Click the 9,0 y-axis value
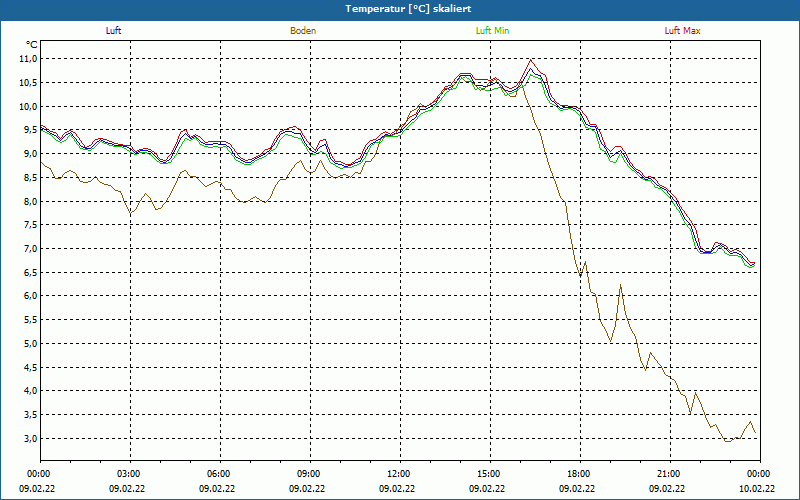The width and height of the screenshot is (800, 500). (x=31, y=154)
